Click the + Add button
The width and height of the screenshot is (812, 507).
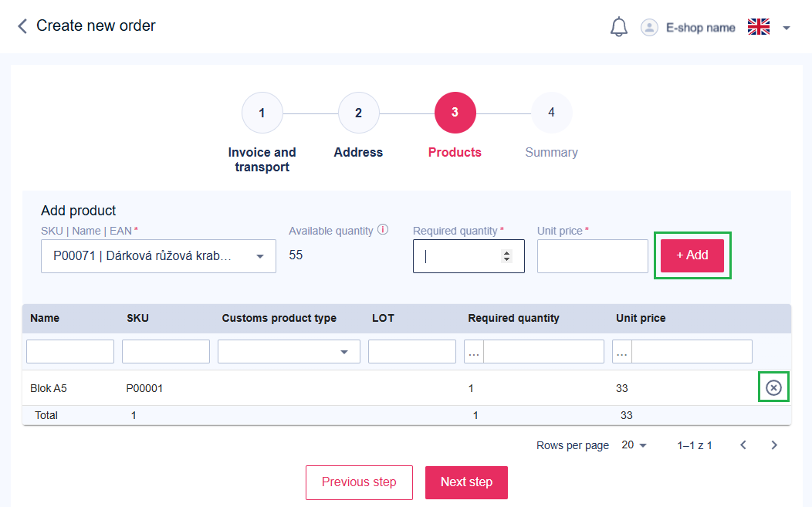[x=692, y=255]
